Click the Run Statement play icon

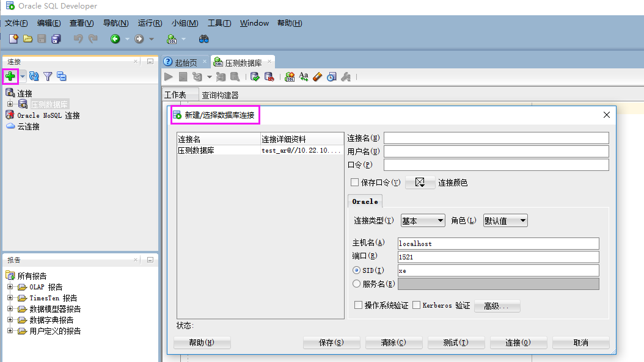(169, 77)
